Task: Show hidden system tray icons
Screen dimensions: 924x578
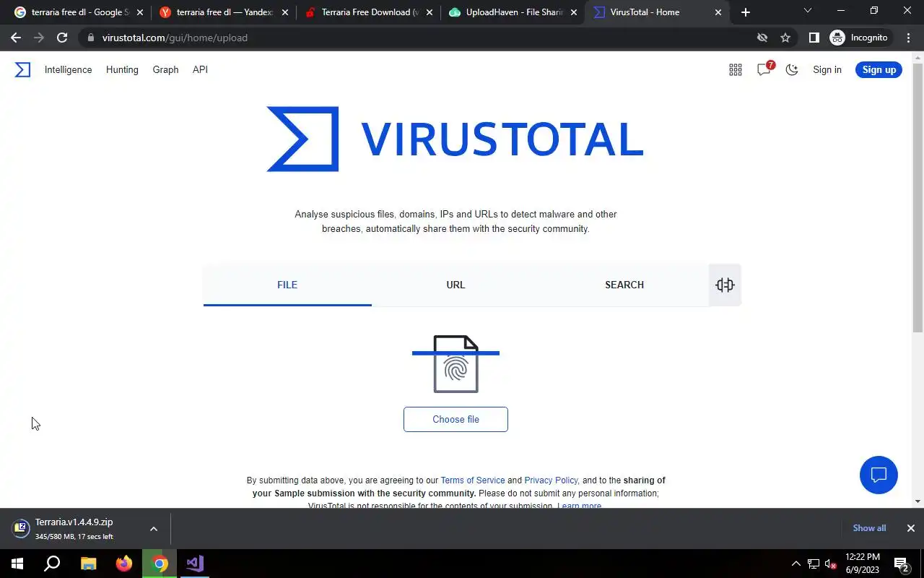Action: pyautogui.click(x=796, y=564)
